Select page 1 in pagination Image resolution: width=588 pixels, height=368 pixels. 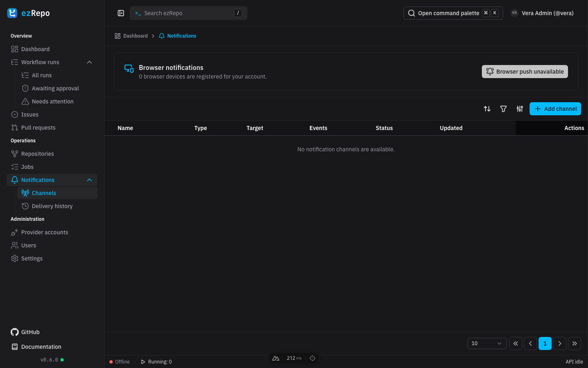[545, 343]
